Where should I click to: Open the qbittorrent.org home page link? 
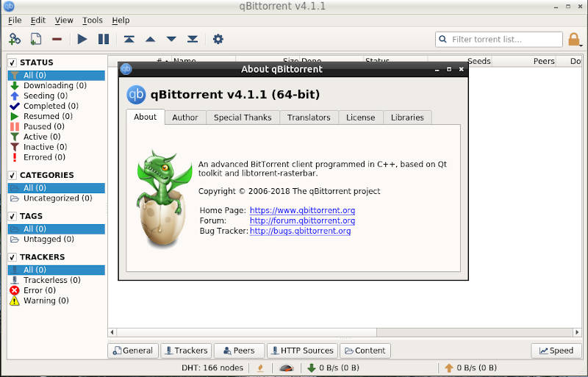tap(302, 210)
